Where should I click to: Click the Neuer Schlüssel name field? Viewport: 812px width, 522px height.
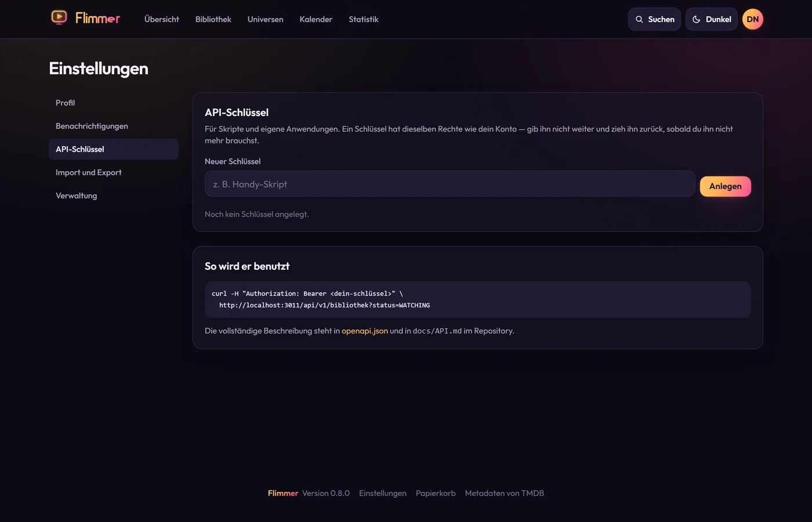click(450, 184)
